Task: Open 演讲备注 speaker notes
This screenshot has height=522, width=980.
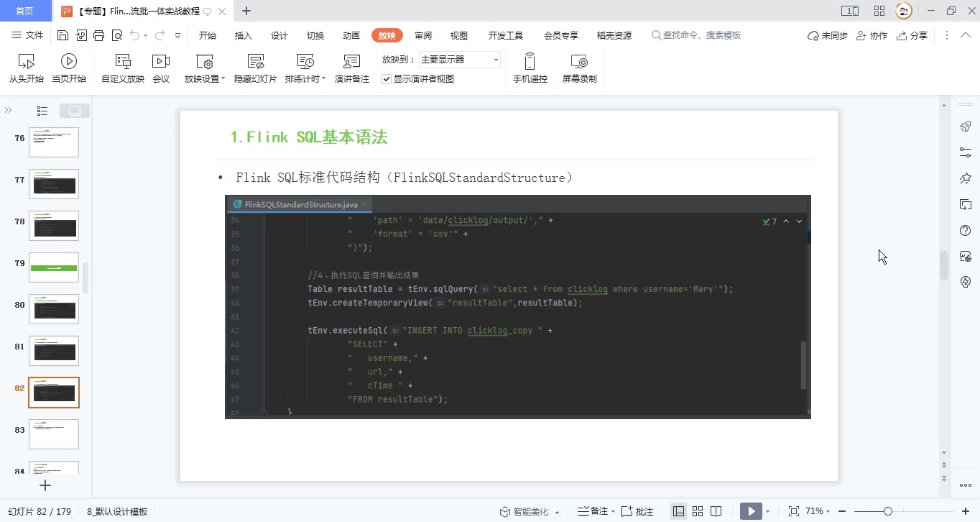Action: (x=351, y=68)
